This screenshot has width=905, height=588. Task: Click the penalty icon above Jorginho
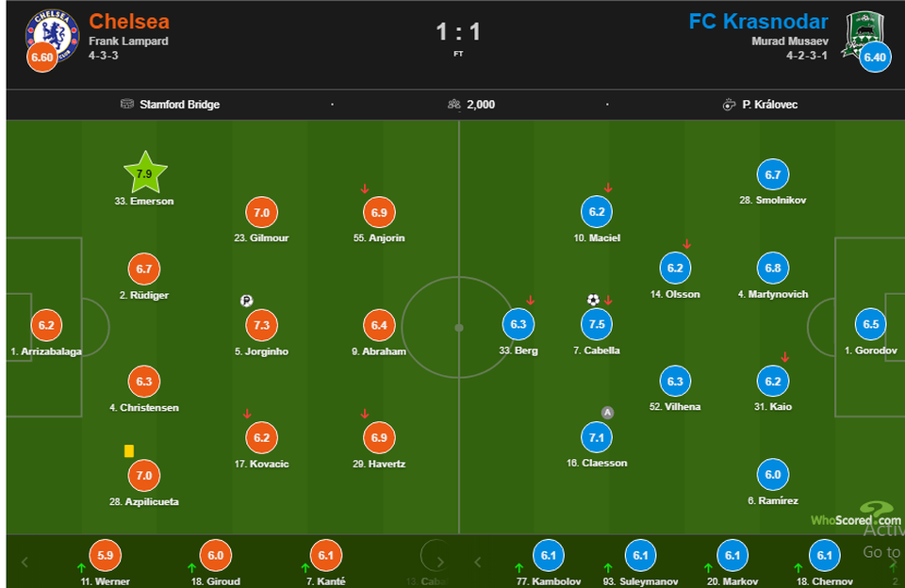(246, 301)
